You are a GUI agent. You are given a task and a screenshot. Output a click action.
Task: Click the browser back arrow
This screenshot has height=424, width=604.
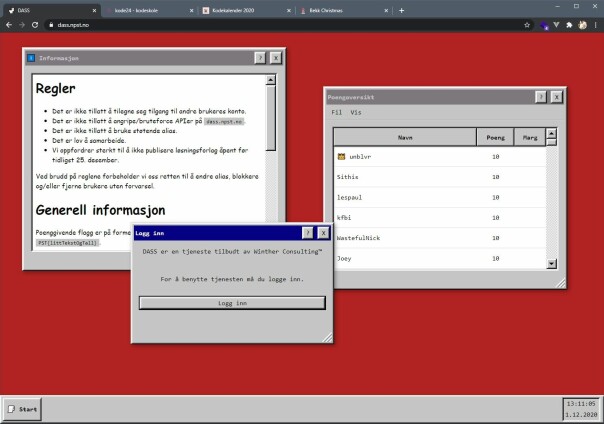click(x=9, y=25)
